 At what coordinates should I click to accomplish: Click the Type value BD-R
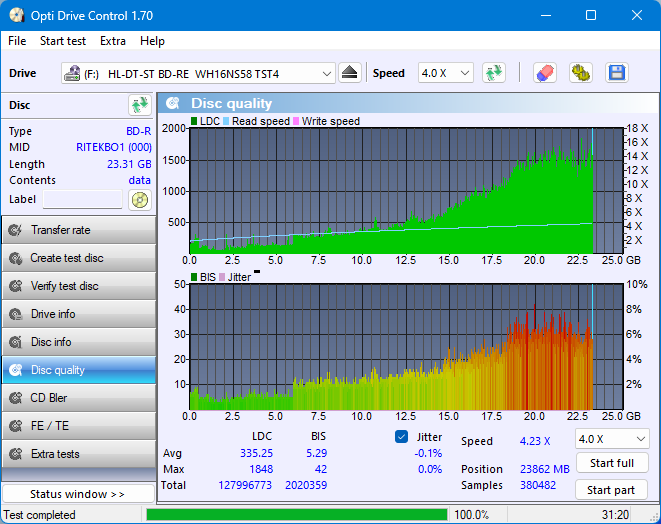[139, 131]
